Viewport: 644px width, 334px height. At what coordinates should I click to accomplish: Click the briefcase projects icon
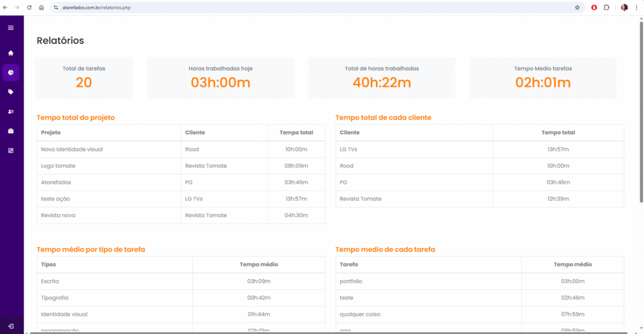point(11,131)
